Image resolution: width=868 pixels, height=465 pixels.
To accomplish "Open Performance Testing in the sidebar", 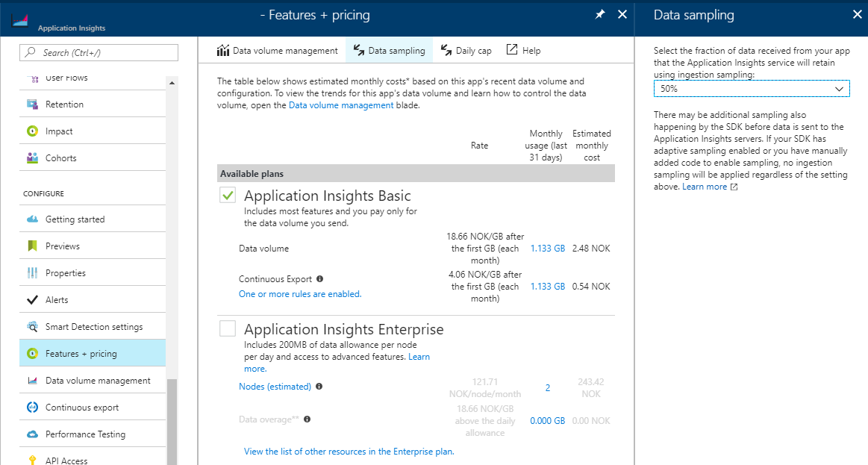I will pyautogui.click(x=93, y=434).
